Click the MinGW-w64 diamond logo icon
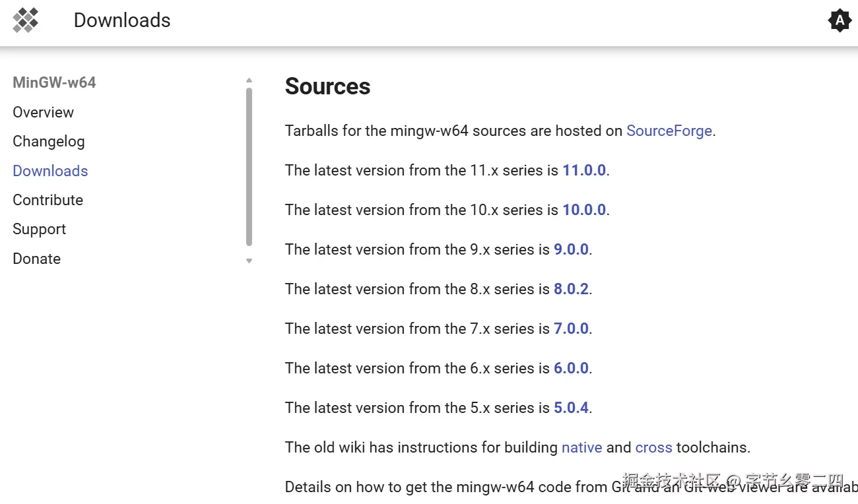This screenshot has width=858, height=504. (x=26, y=20)
